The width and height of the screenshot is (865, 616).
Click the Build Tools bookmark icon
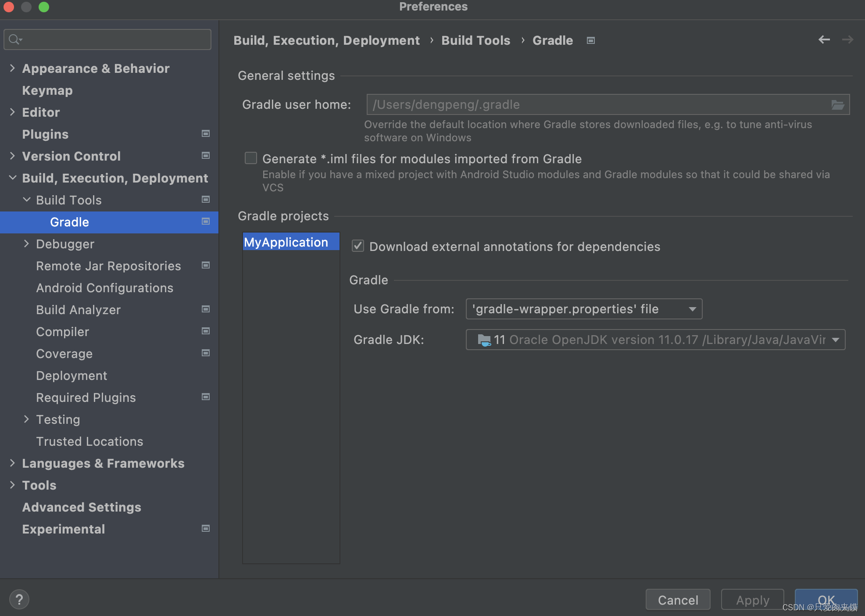206,199
